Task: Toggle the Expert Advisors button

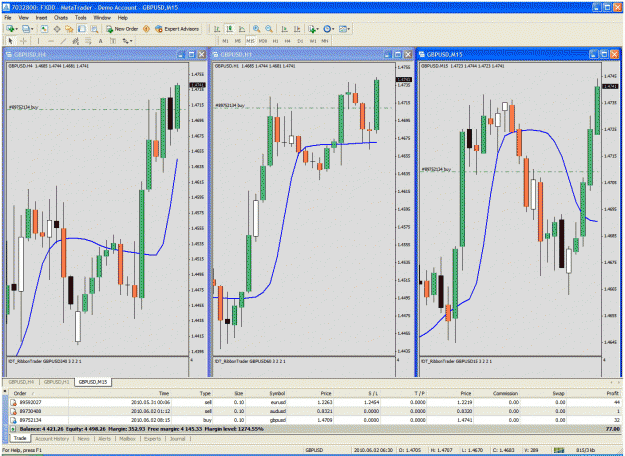Action: point(177,29)
